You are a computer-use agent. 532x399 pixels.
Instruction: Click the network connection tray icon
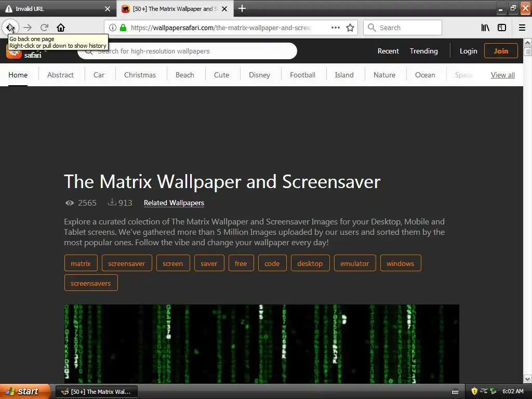(x=484, y=391)
